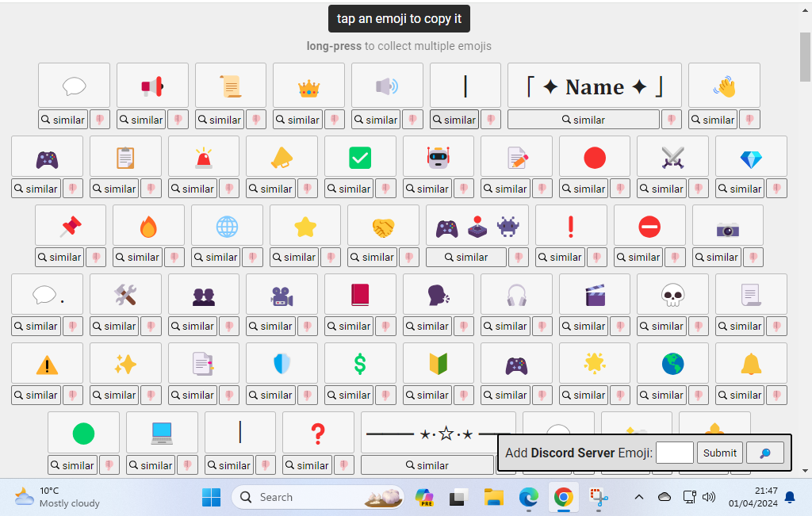Copy the crown emoji
Image resolution: width=812 pixels, height=516 pixels.
[308, 86]
